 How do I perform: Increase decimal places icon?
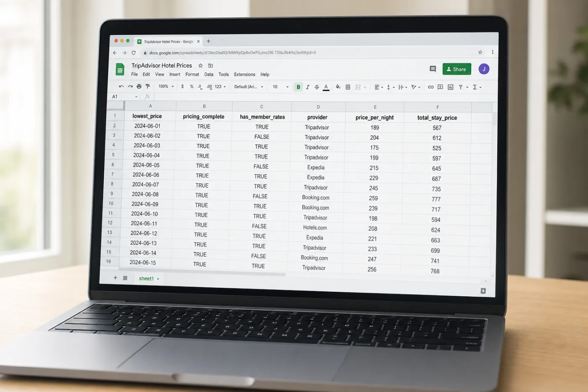(209, 87)
